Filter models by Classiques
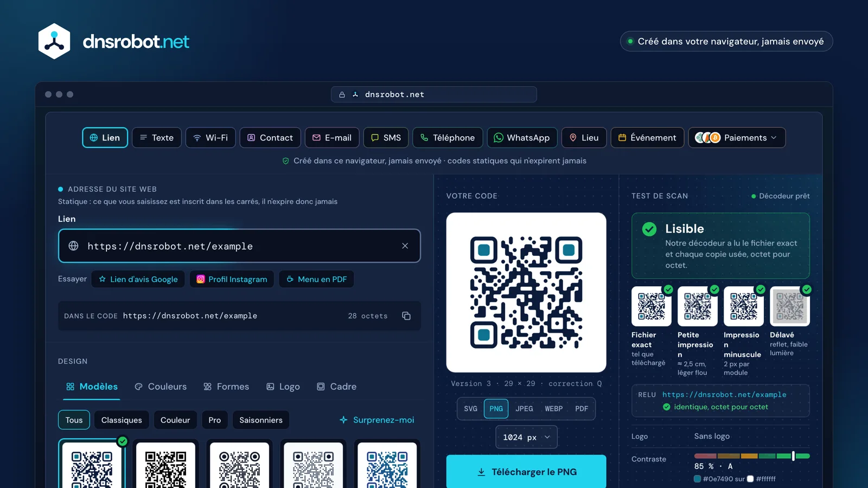868x488 pixels. 122,420
